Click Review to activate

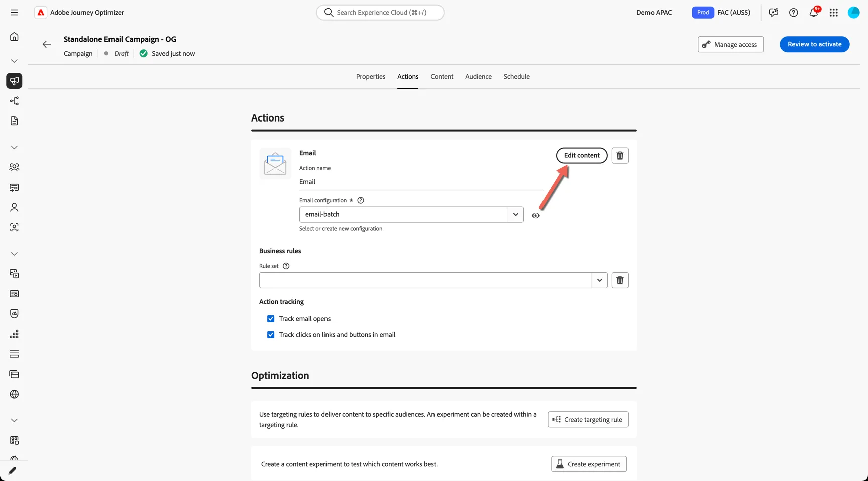click(814, 44)
